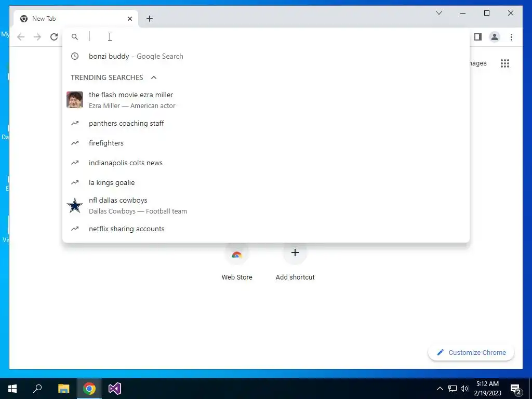Open the Windows Start menu
The width and height of the screenshot is (532, 399).
click(12, 389)
